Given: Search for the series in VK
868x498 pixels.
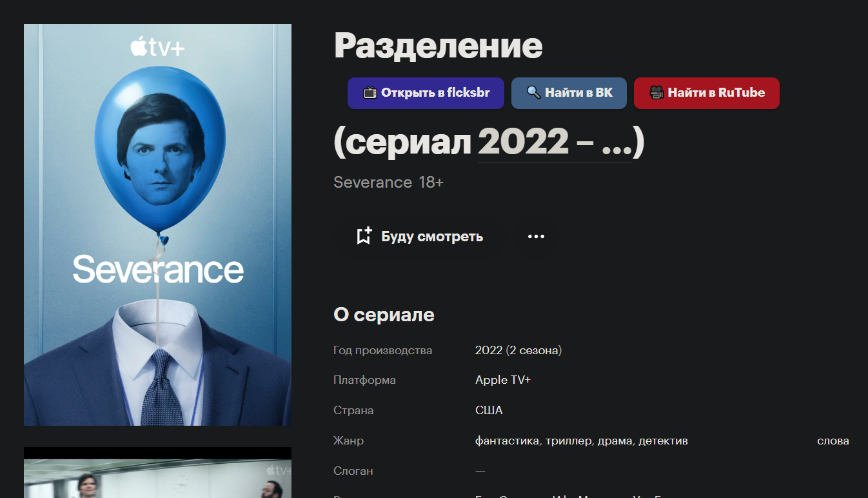Looking at the screenshot, I should 569,93.
